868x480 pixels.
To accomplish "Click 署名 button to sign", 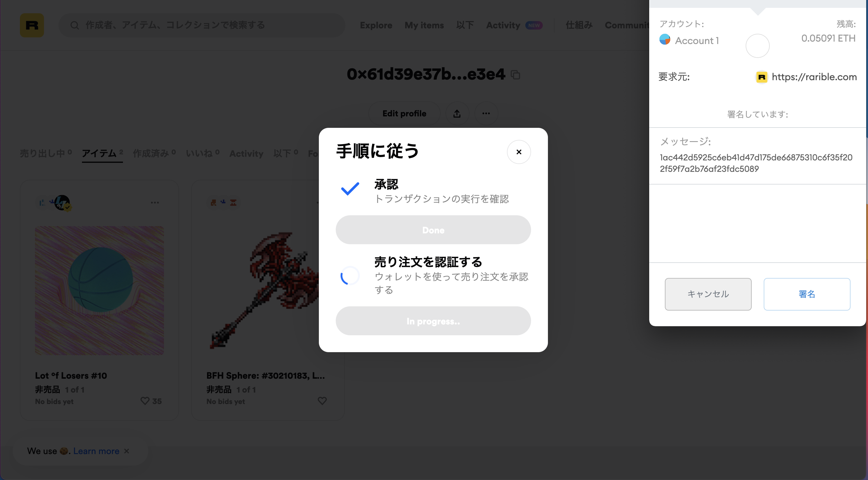I will (807, 294).
